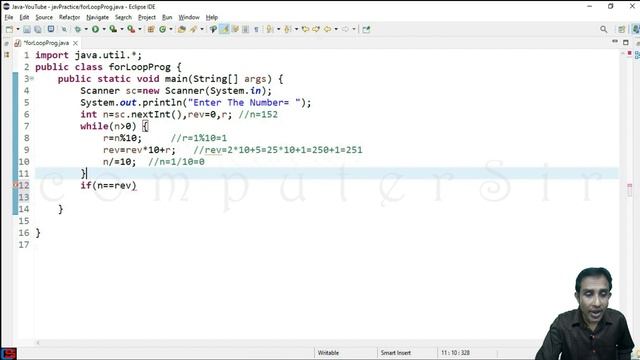Image resolution: width=640 pixels, height=360 pixels.
Task: Click the 'while(n>0)' statement on line 7
Action: (x=108, y=126)
